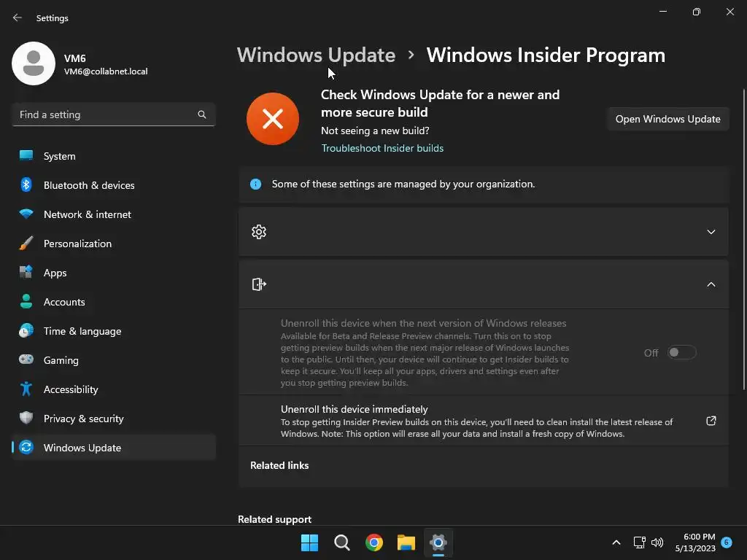Click the Settings app icon in taskbar
This screenshot has height=560, width=747.
tap(438, 542)
